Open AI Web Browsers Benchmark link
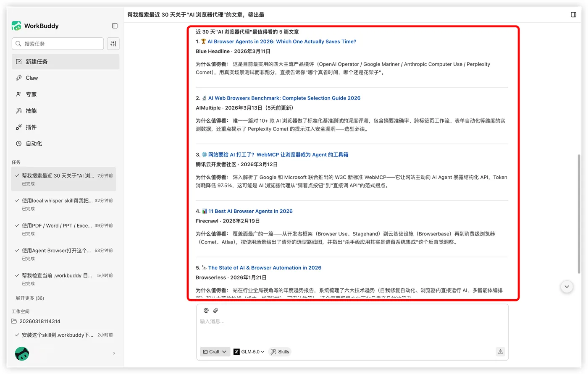Image resolution: width=588 pixels, height=374 pixels. coord(284,98)
